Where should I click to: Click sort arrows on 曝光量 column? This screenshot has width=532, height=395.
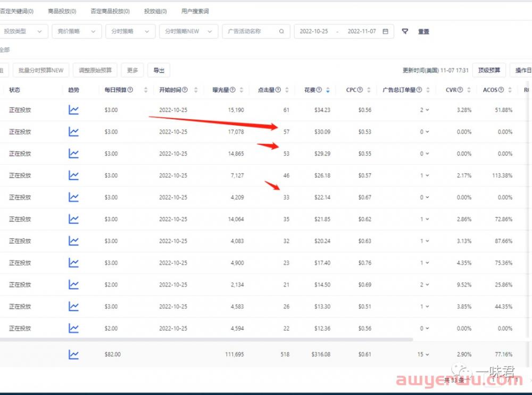tap(242, 90)
